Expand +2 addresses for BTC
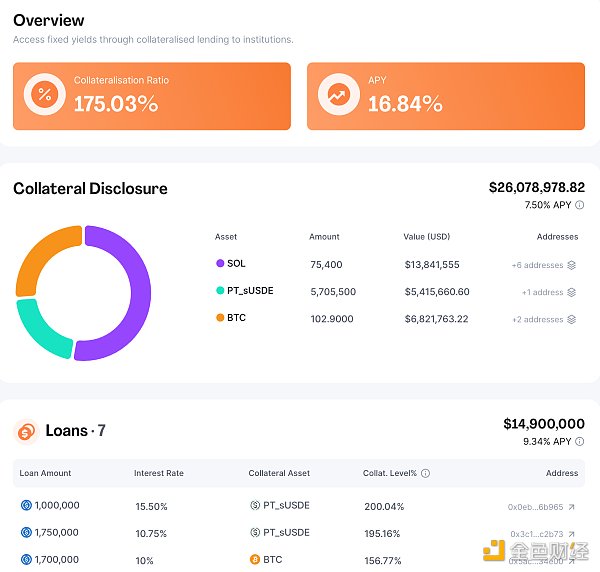Viewport: 600px width, 572px height. 538,319
